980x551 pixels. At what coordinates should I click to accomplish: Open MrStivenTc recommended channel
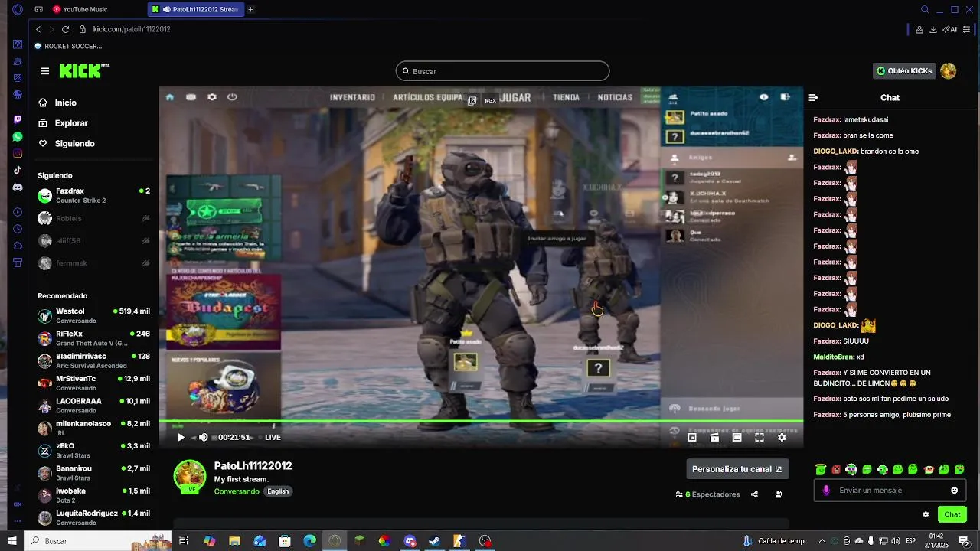click(93, 383)
